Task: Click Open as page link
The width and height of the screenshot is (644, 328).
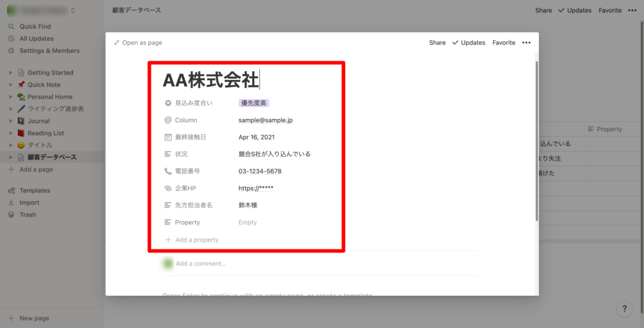Action: (138, 43)
